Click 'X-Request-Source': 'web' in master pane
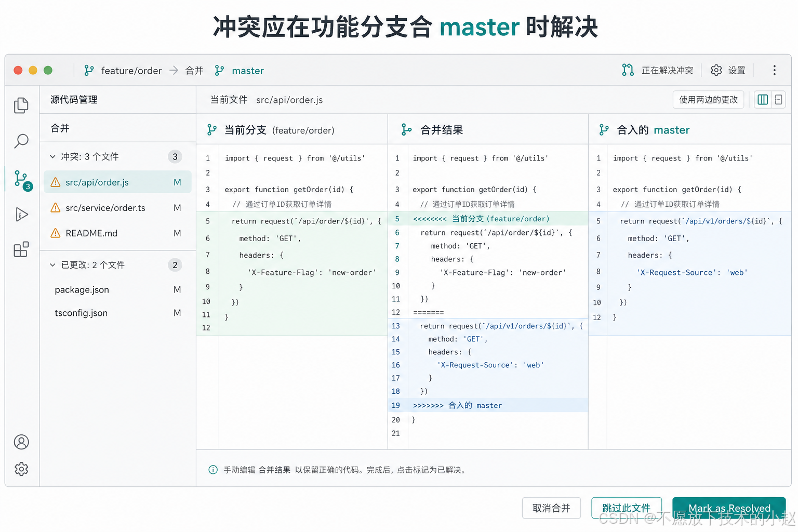 pos(692,272)
